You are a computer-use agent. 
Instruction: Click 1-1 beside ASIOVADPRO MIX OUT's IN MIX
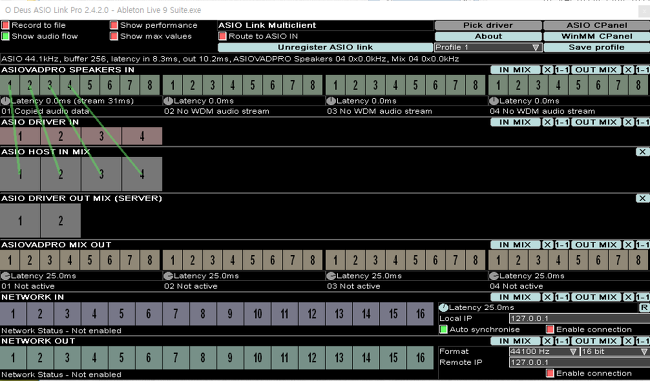[x=562, y=245]
